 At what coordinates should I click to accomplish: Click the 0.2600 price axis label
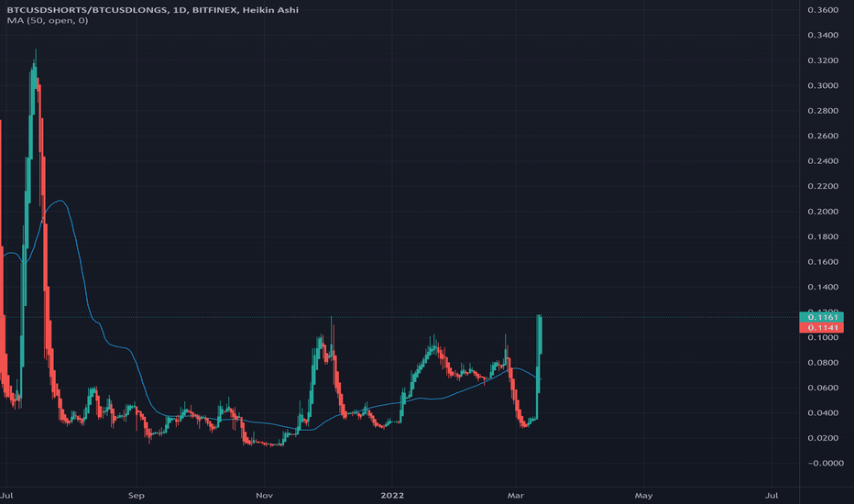pyautogui.click(x=823, y=136)
